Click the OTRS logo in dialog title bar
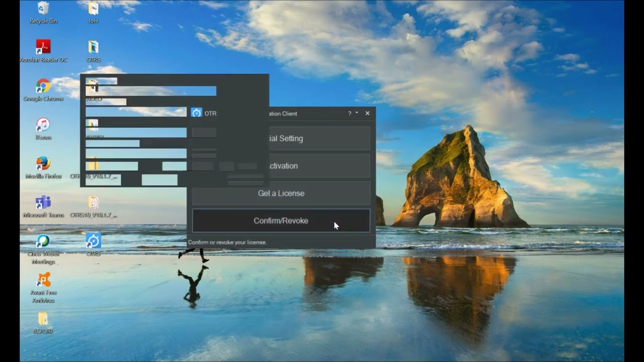Screen dimensions: 644x362 point(197,113)
